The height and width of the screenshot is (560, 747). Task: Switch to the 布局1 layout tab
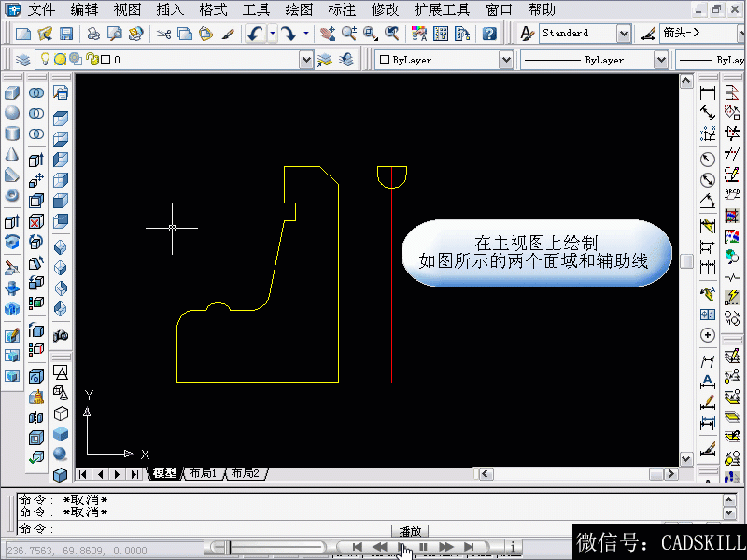(203, 473)
